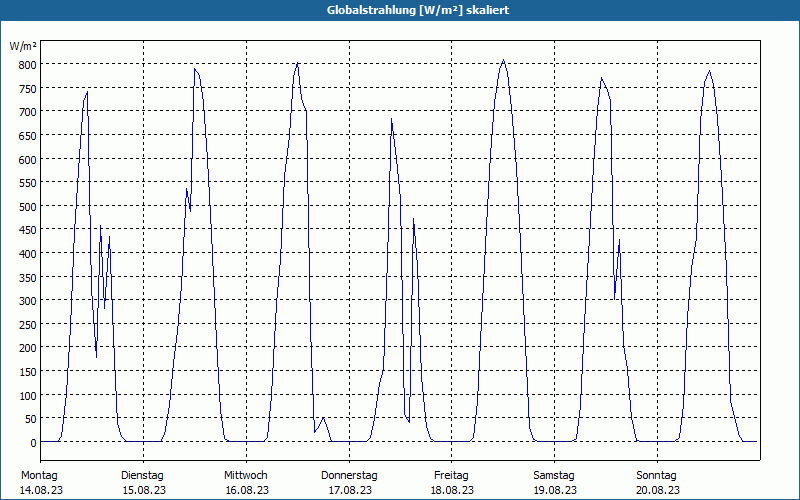Click the 650 y-axis value
This screenshot has width=800, height=500.
[28, 136]
